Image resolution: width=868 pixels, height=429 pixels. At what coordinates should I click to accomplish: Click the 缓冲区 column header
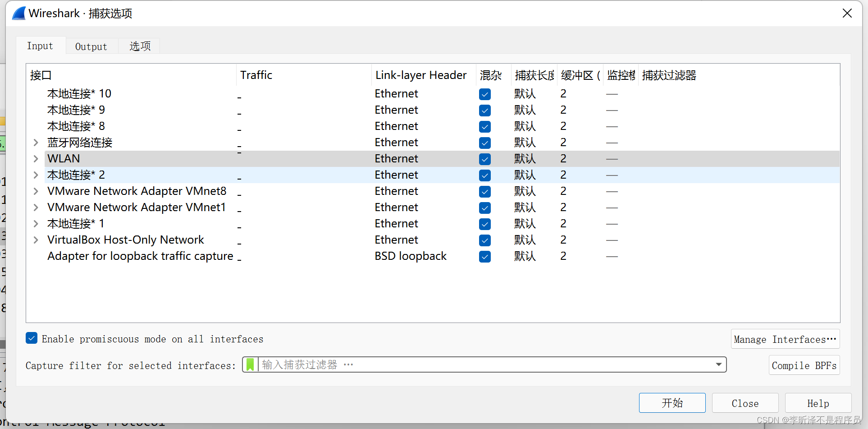point(580,75)
